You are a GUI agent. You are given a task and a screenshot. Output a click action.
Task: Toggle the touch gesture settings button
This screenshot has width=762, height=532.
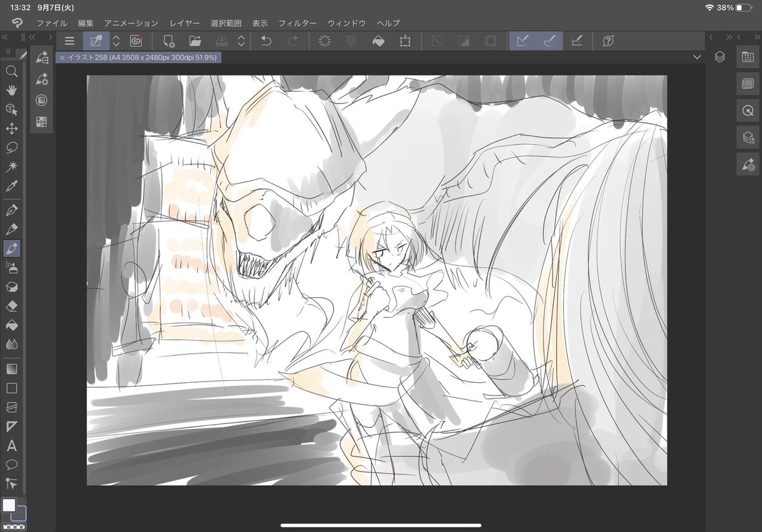[x=97, y=41]
